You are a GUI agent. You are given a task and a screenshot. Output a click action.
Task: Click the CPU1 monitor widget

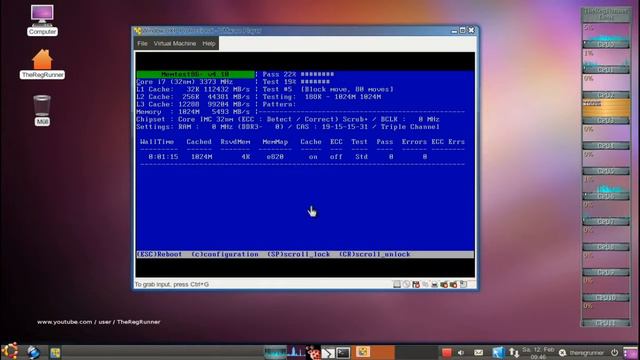click(606, 62)
